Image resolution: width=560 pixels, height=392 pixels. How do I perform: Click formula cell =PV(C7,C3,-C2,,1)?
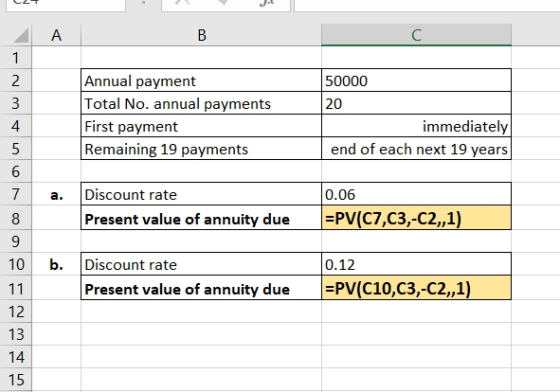(416, 218)
